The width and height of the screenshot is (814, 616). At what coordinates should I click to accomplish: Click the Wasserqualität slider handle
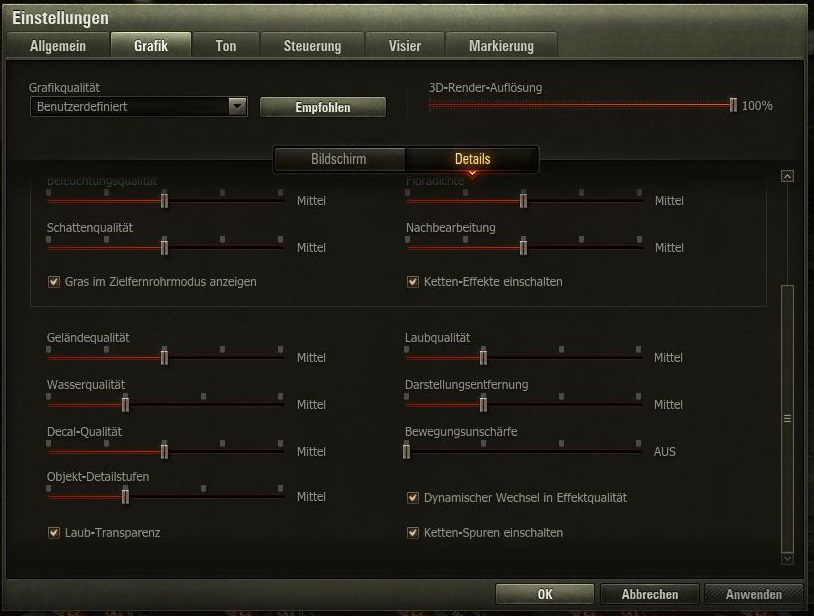125,404
